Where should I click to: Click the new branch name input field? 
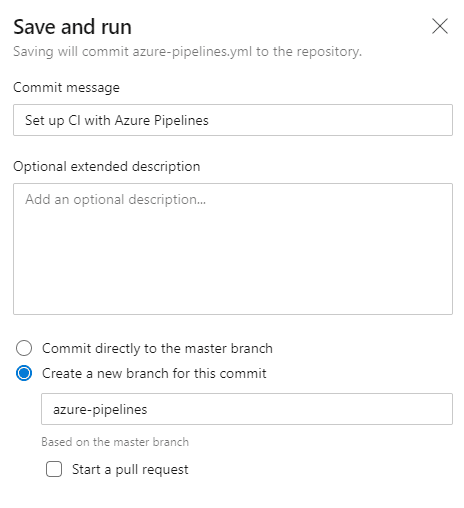(247, 409)
